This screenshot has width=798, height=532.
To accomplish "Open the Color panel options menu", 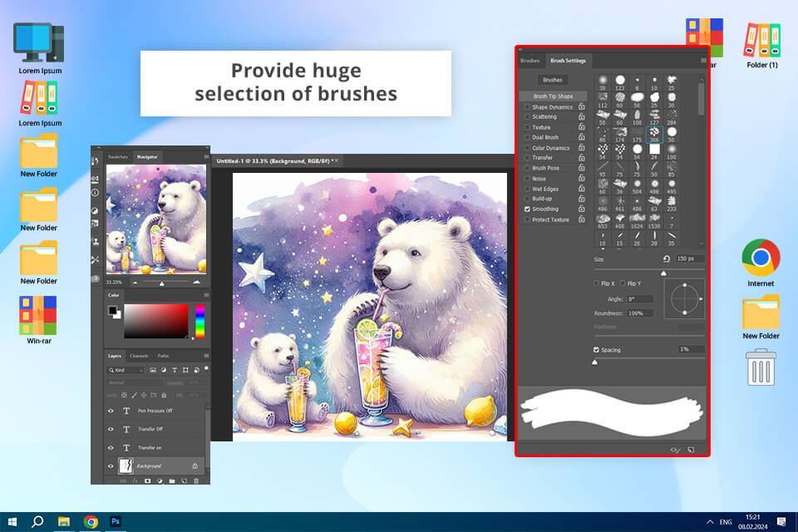I will pyautogui.click(x=206, y=295).
